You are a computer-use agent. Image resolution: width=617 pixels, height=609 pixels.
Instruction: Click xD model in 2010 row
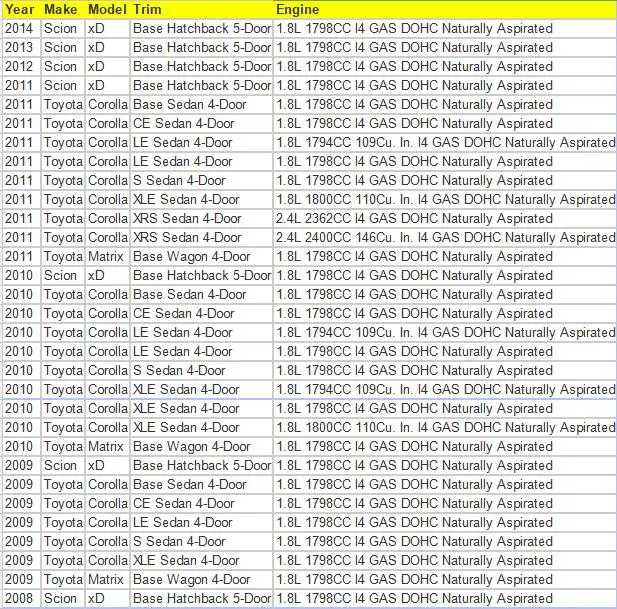click(x=107, y=275)
